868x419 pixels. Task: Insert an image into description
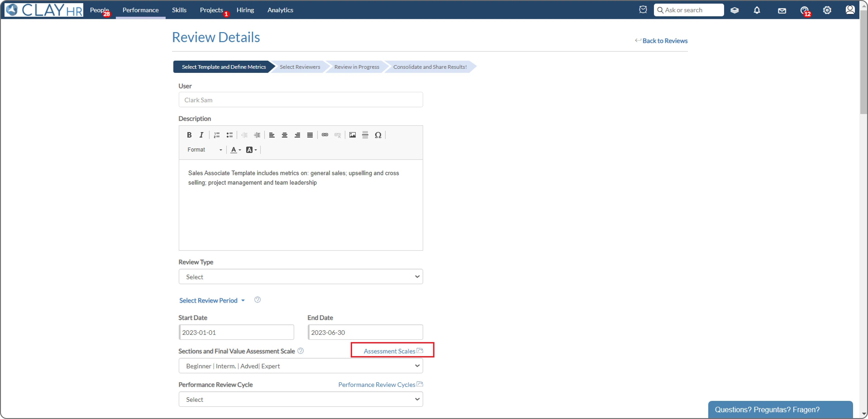tap(353, 135)
